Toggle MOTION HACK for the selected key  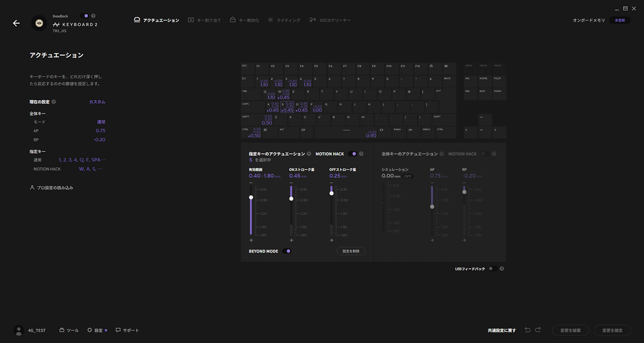352,154
